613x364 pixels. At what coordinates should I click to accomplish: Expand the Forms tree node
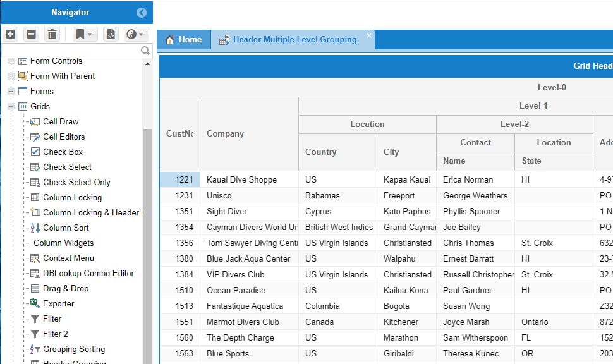[x=11, y=92]
